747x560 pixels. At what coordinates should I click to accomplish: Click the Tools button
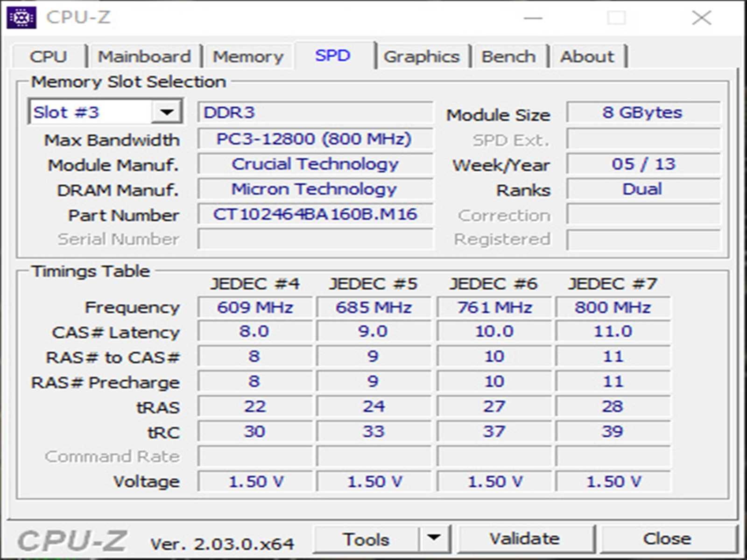tap(366, 539)
